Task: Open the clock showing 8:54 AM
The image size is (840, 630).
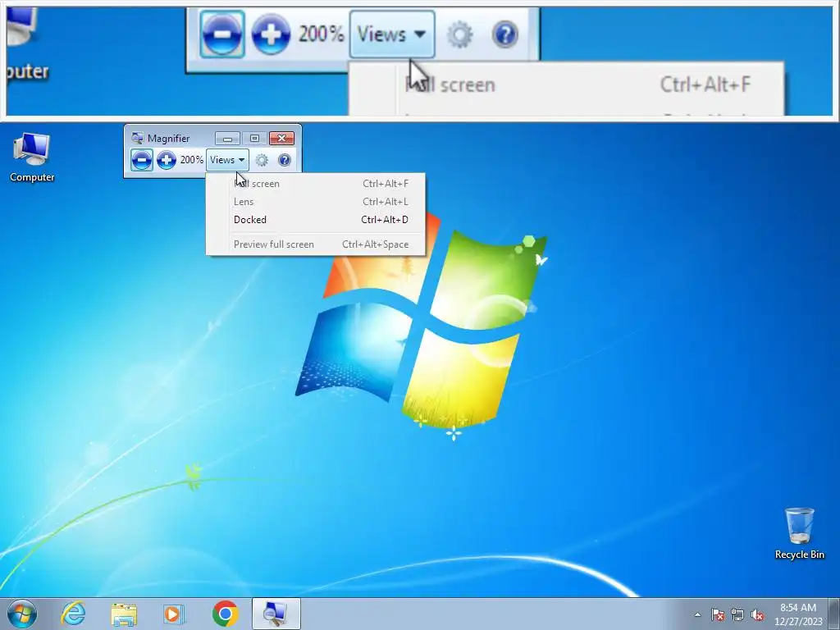Action: (x=798, y=614)
